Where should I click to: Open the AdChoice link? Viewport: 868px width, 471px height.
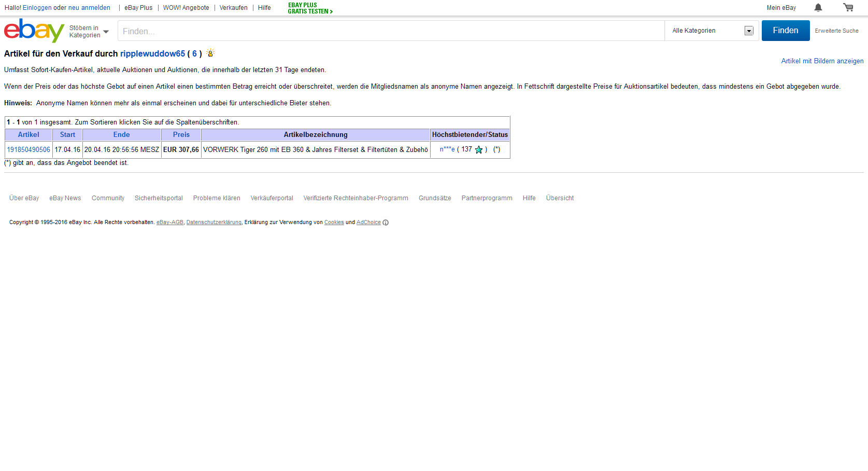368,223
